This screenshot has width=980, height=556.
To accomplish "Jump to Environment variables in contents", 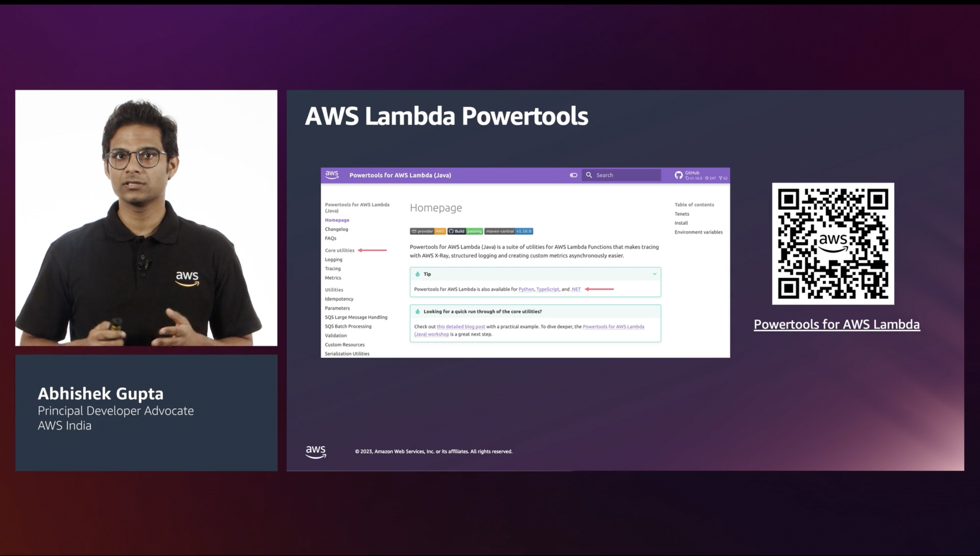I will [x=698, y=232].
